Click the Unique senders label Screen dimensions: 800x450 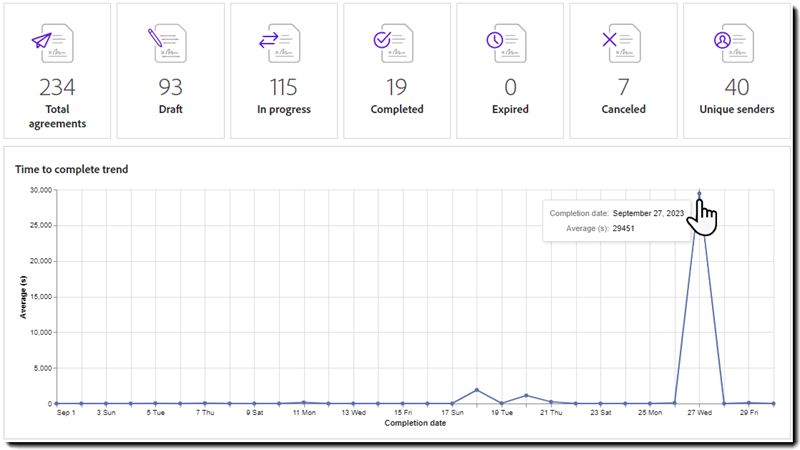click(737, 109)
